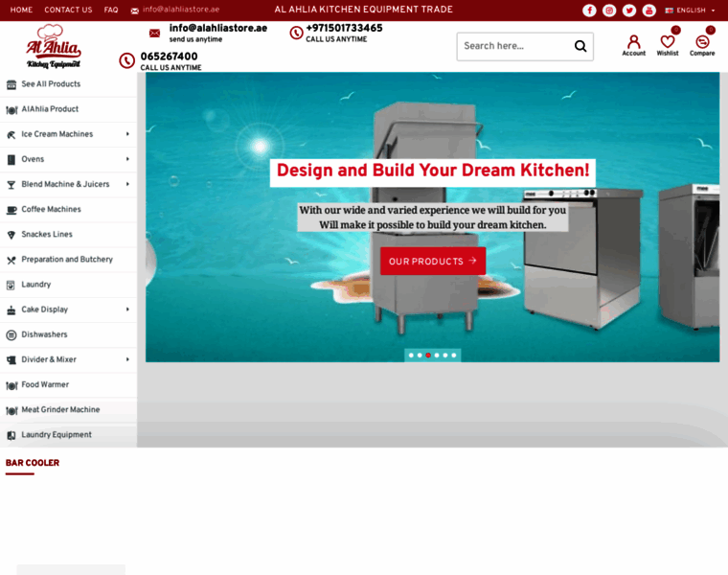Open the Wishlist heart icon
Image resolution: width=728 pixels, height=575 pixels.
(x=668, y=45)
